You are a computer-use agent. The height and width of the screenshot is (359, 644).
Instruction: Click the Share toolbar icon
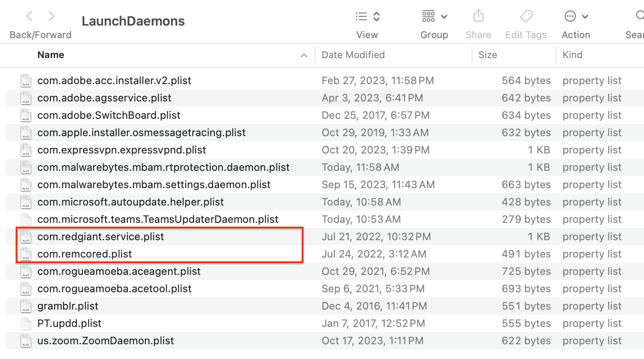point(478,16)
